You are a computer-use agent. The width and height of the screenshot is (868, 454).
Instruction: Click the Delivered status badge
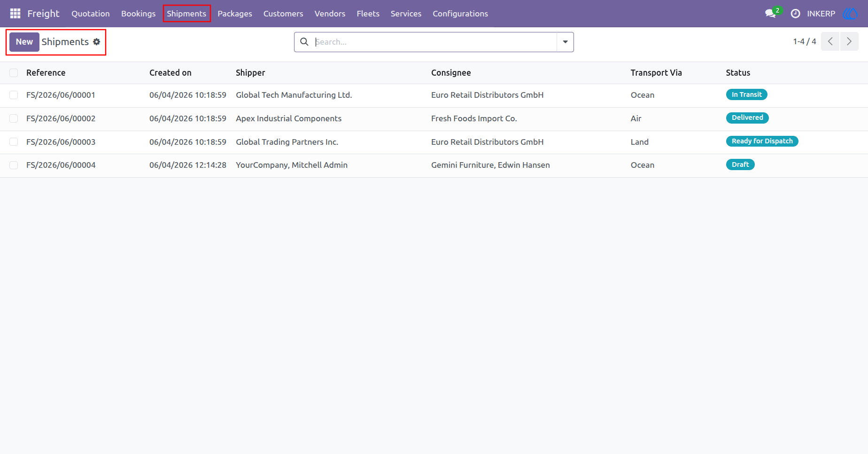click(747, 117)
